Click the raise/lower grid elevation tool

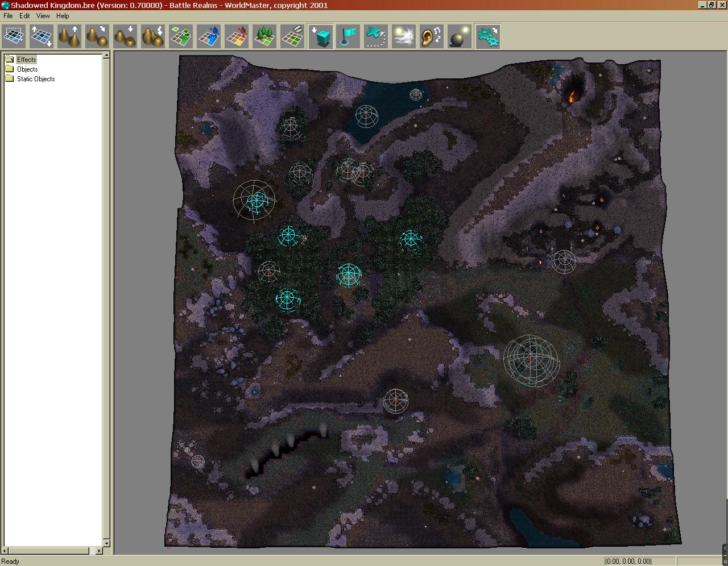(42, 36)
